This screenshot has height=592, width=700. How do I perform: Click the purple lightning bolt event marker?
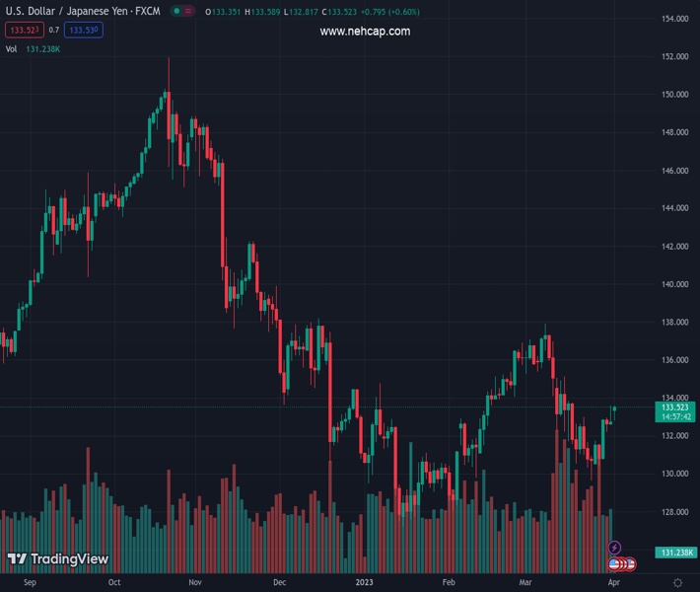(x=615, y=548)
